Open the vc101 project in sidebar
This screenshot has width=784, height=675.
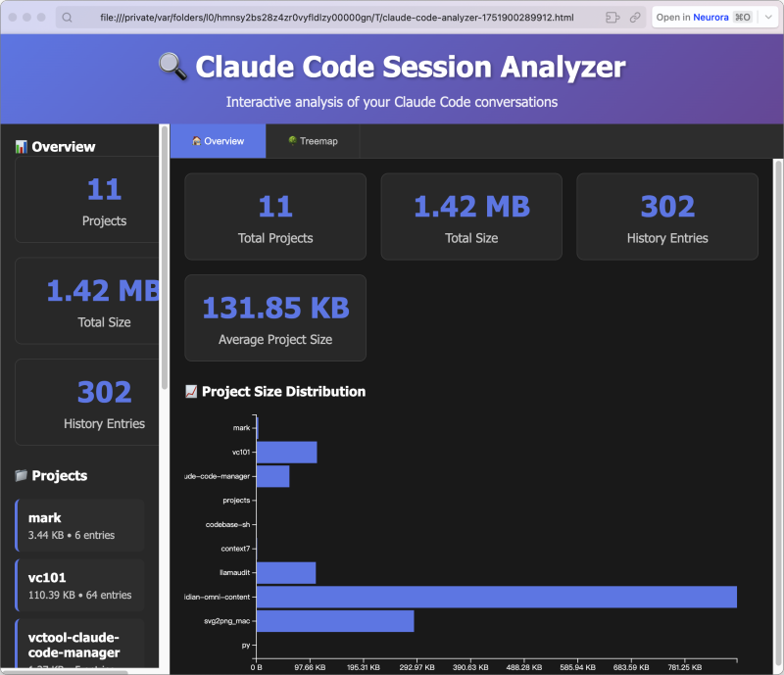point(80,586)
